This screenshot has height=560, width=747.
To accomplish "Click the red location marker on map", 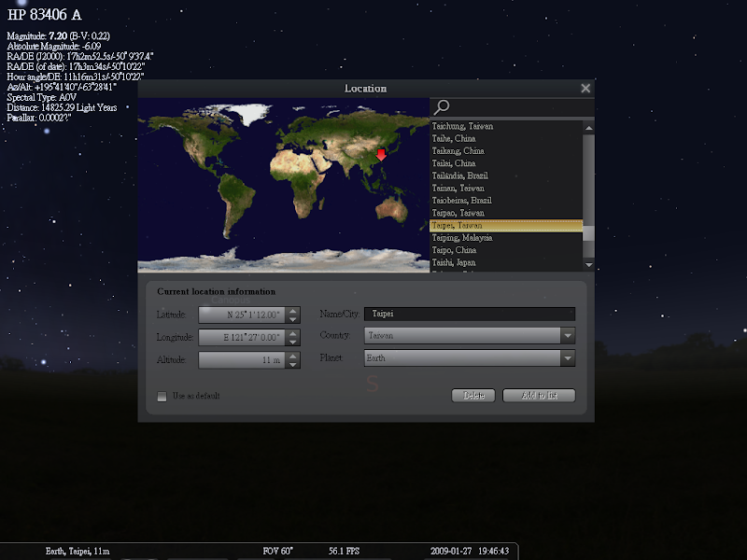I will pyautogui.click(x=380, y=154).
